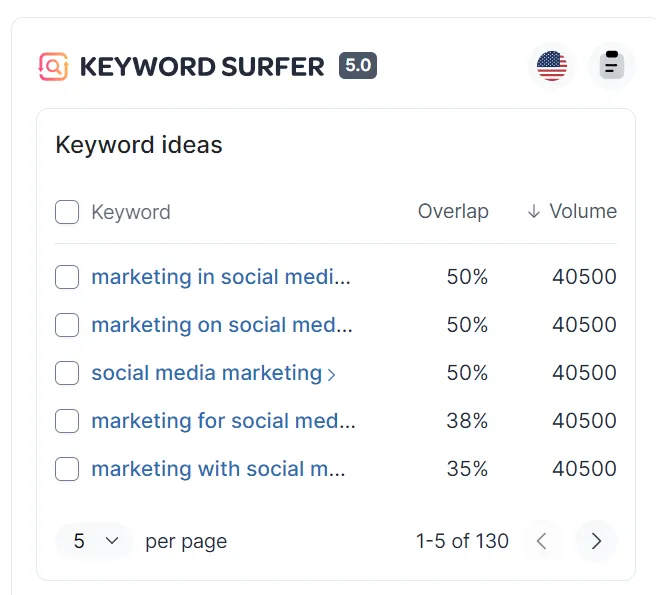Tick checkbox for 'marketing for social media'
656x595 pixels.
click(x=67, y=421)
